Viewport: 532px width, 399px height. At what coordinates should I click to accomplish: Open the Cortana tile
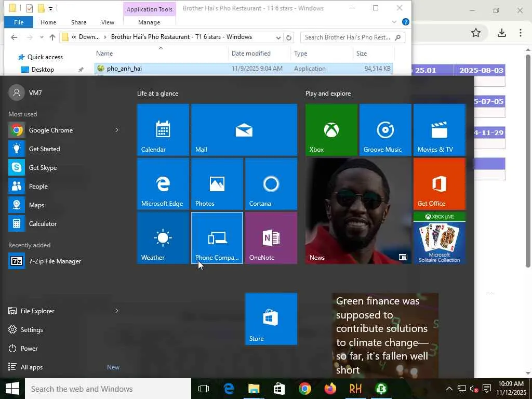pos(271,184)
